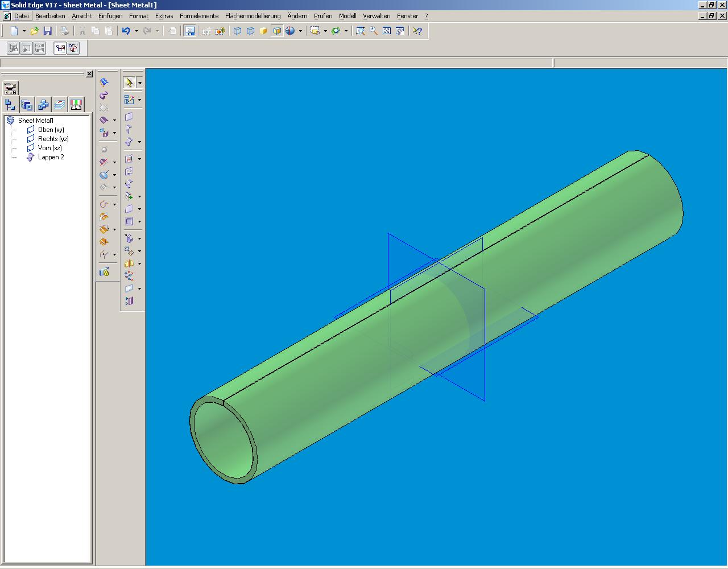Viewport: 728px width, 569px height.
Task: Open a file with the folder icon
Action: (x=35, y=31)
